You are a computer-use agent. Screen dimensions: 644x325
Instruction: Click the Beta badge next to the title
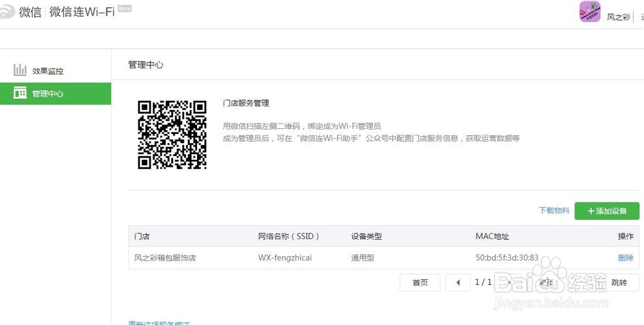pos(124,8)
